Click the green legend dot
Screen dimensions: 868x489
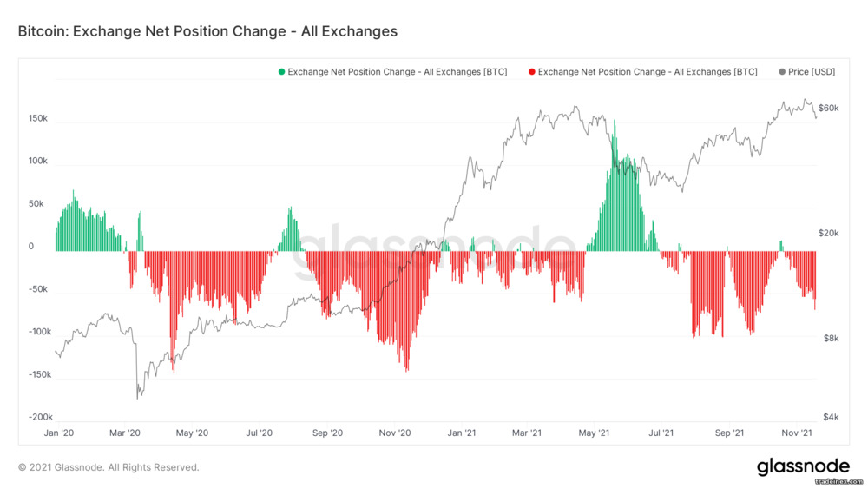tap(281, 72)
